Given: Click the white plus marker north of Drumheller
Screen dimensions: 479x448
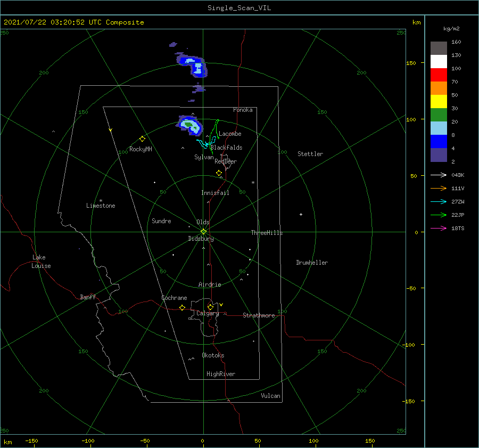Looking at the screenshot, I should [x=301, y=214].
